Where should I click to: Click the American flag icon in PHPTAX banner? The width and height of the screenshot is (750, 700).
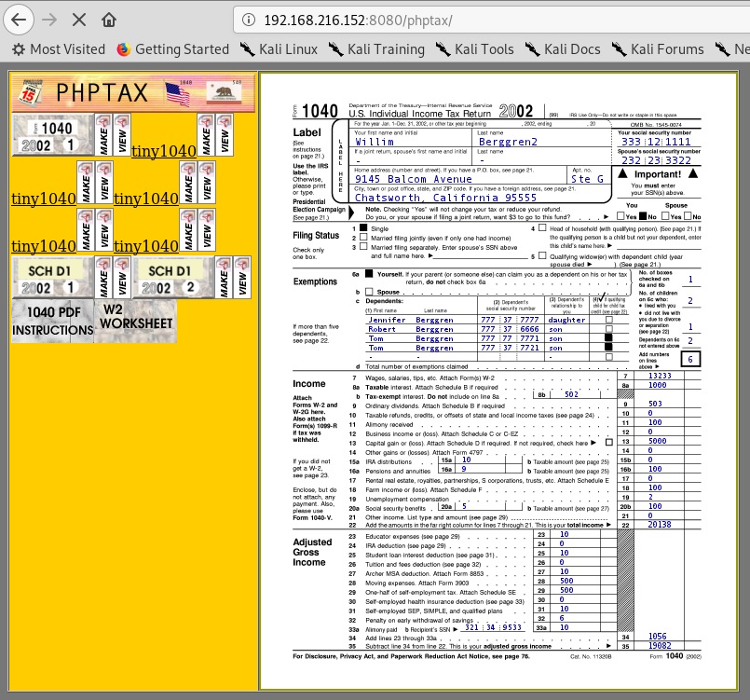click(178, 91)
